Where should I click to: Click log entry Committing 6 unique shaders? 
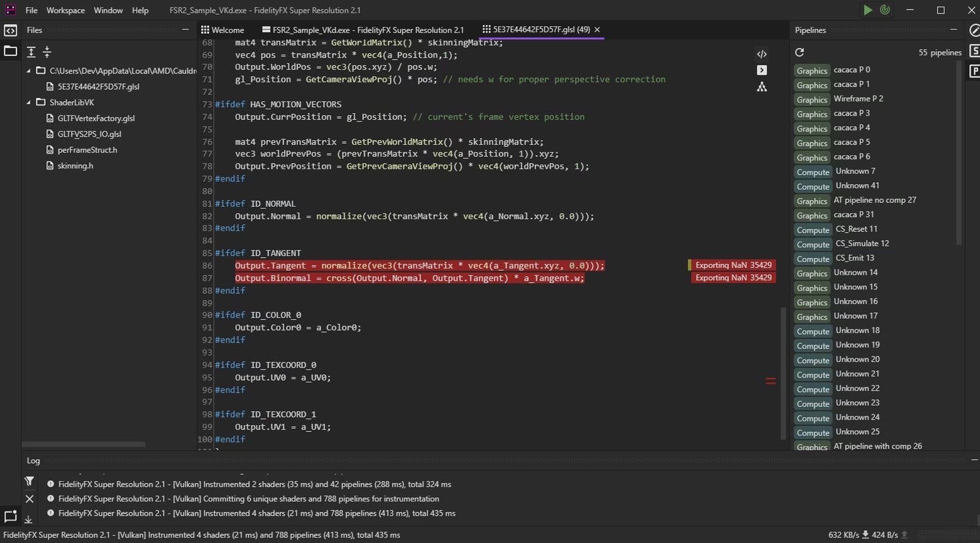(x=248, y=499)
